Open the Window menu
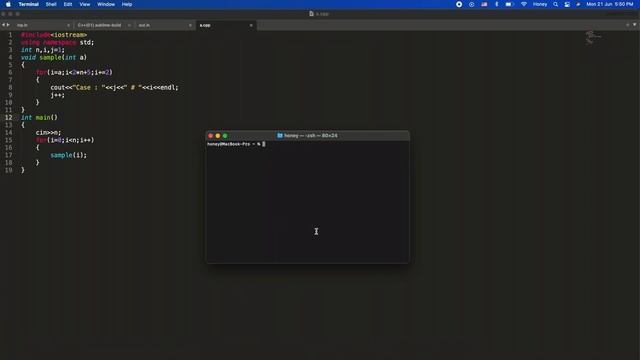 point(106,4)
